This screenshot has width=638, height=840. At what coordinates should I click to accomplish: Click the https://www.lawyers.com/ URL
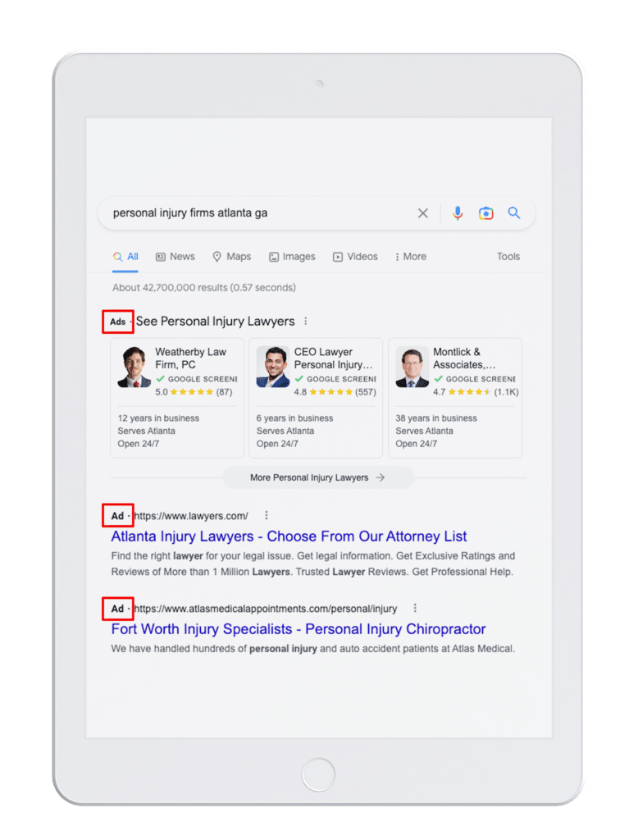coord(191,516)
